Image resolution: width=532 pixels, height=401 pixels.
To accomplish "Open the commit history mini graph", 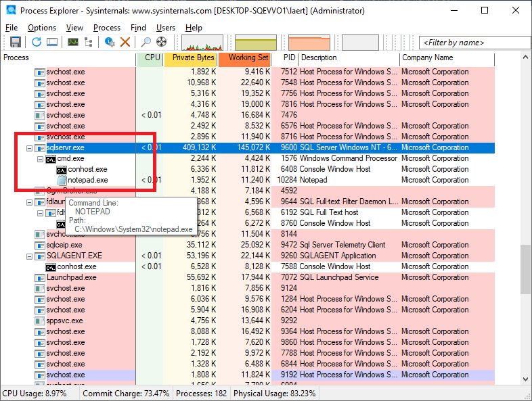I will point(256,42).
